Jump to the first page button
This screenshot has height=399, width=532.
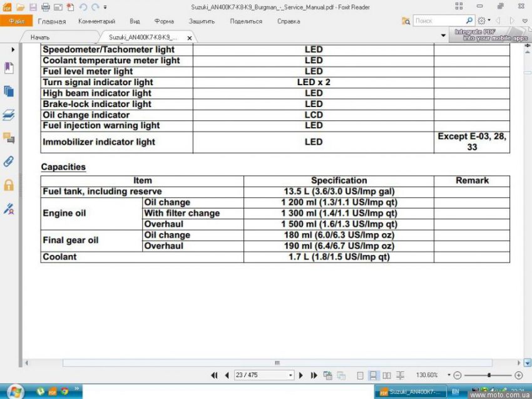tap(214, 375)
